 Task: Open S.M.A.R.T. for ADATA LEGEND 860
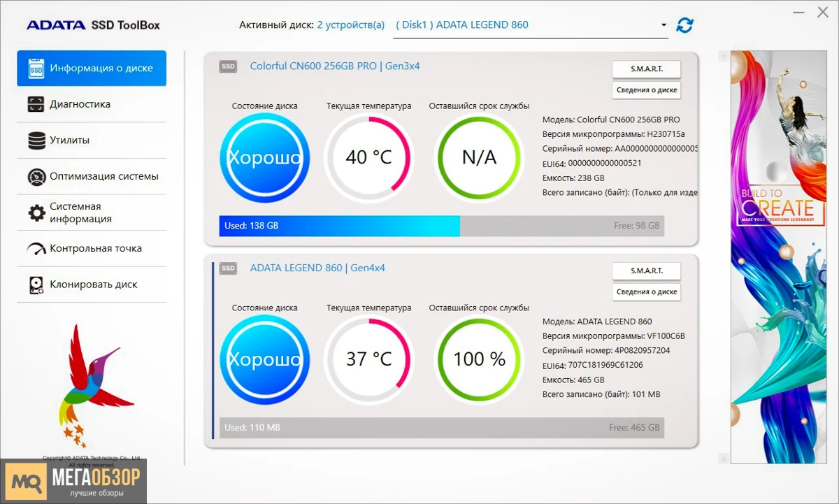[x=647, y=271]
